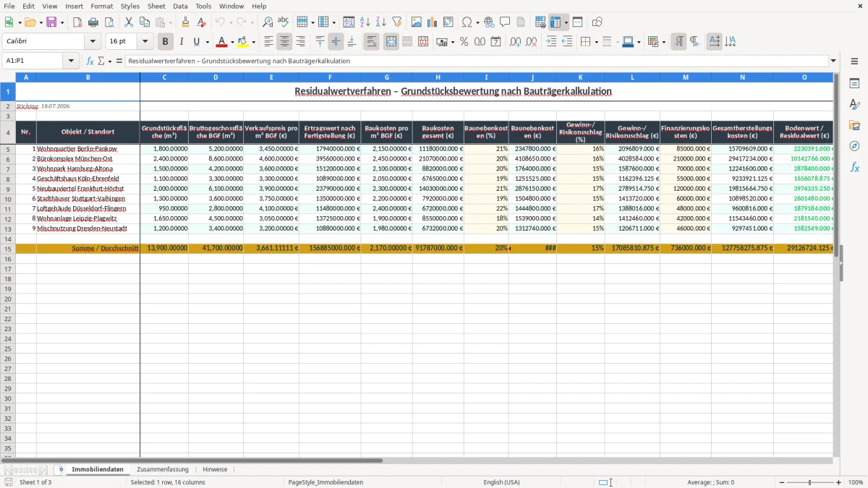Click row 15 header
Screen dimensions: 868x488
pyautogui.click(x=7, y=248)
